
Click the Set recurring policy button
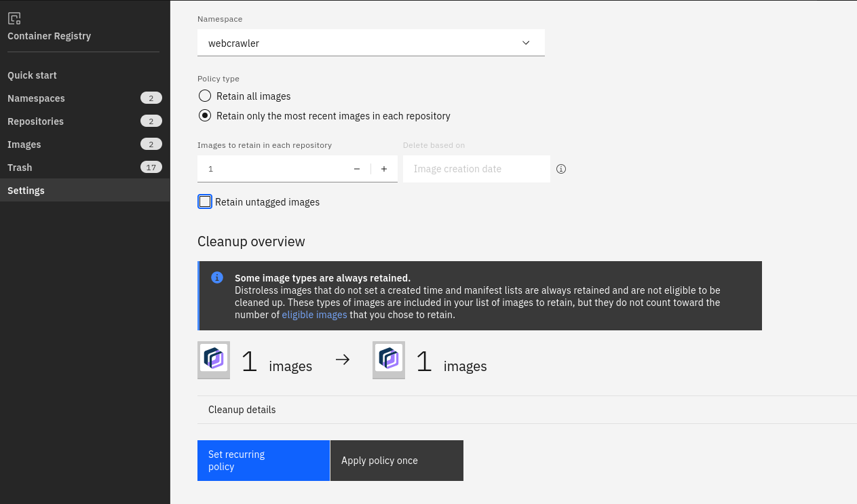pyautogui.click(x=263, y=461)
